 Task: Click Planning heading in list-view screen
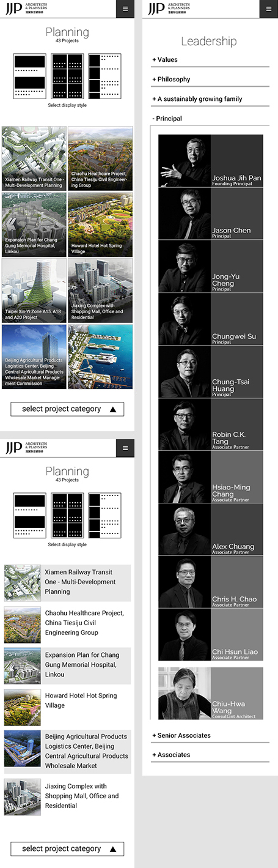pyautogui.click(x=67, y=471)
